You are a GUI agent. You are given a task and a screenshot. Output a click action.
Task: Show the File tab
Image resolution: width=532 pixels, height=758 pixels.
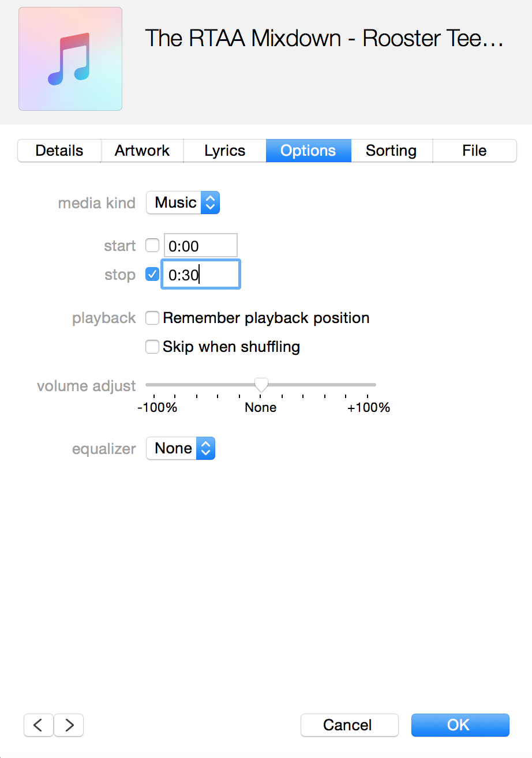474,151
